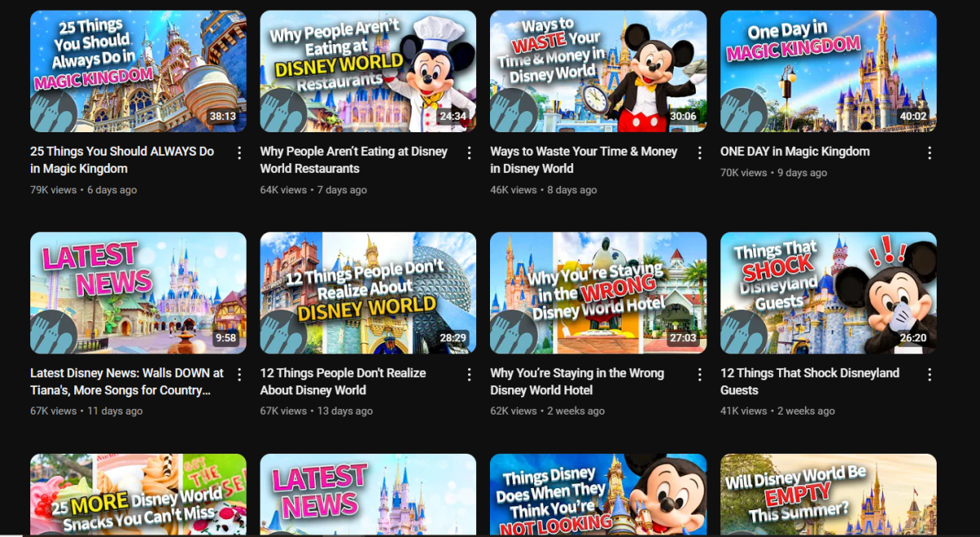Open options menu for Ways to Waste Time video

click(x=700, y=153)
